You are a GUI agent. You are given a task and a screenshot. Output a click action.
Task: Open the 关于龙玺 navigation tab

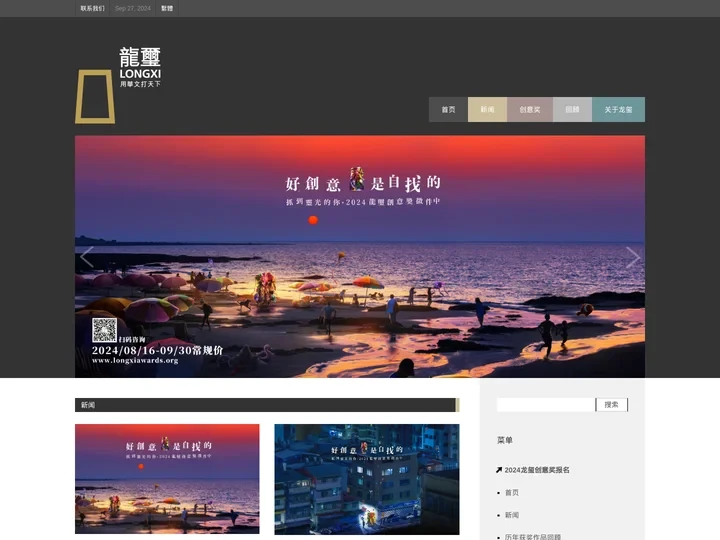(619, 109)
